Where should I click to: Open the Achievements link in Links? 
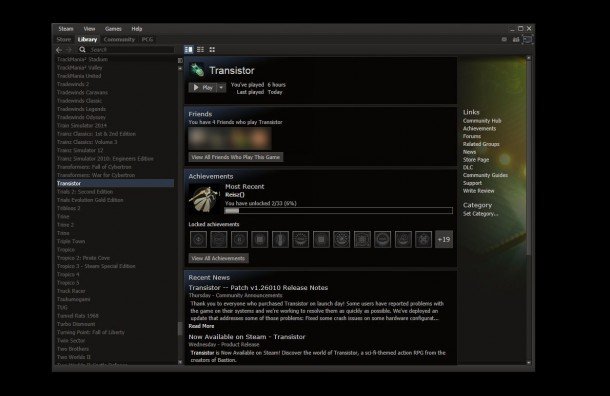pos(479,129)
